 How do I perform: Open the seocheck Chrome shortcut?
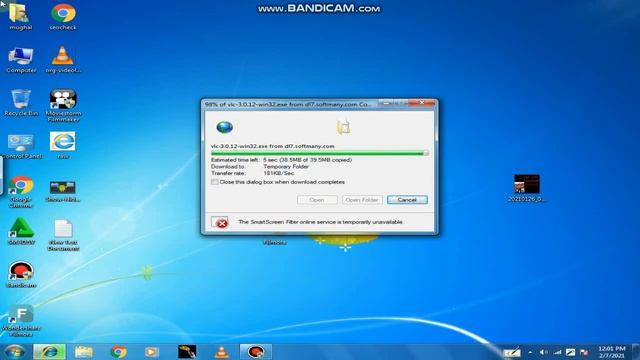[63, 16]
